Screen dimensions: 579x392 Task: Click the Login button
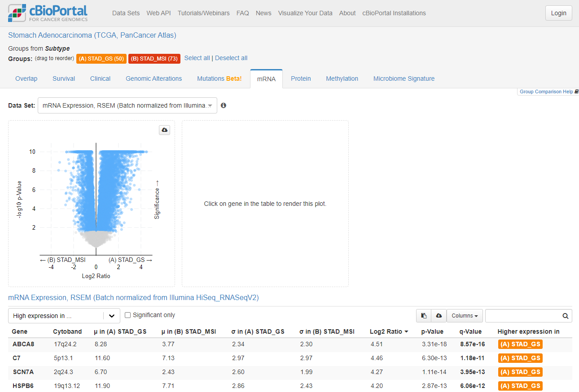[x=558, y=13]
